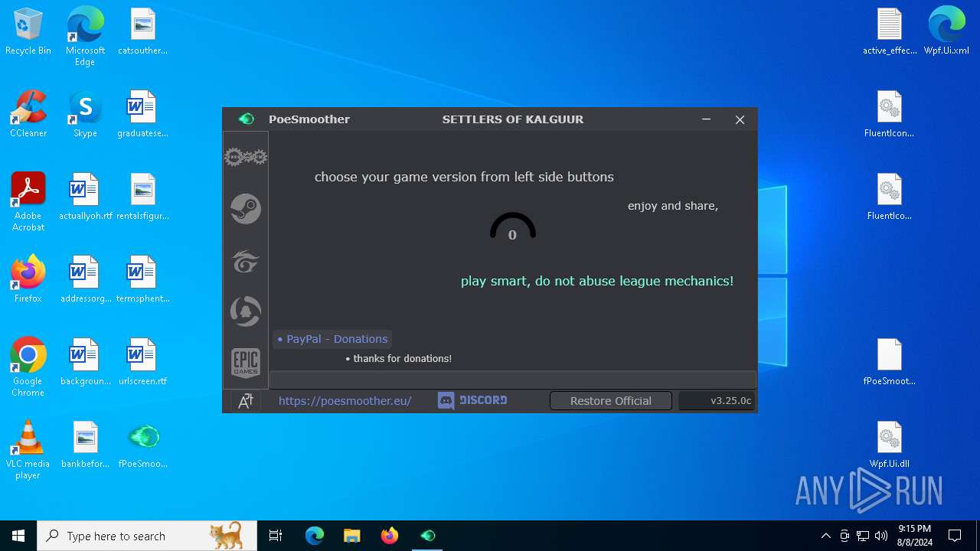Open the network status tray icon
The image size is (980, 551).
coord(863,536)
